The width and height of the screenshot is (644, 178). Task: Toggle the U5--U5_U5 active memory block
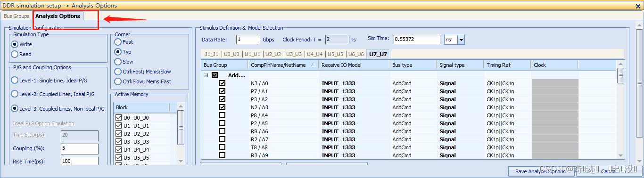[119, 158]
